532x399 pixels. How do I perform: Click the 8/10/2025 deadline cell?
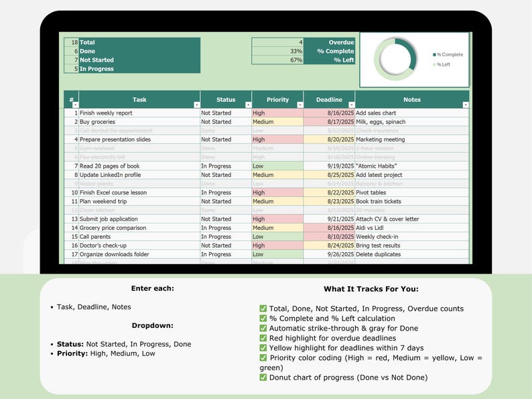tap(329, 237)
